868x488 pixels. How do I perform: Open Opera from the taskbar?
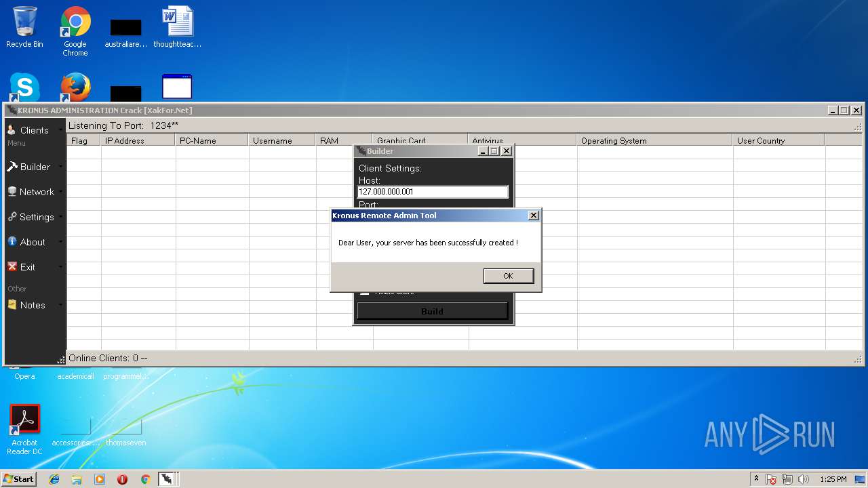coord(122,479)
